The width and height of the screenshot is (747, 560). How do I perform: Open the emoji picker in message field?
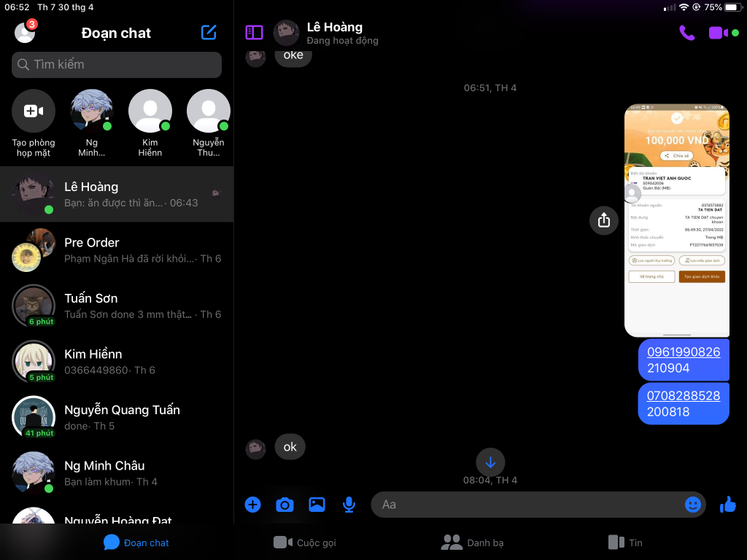[x=692, y=505]
